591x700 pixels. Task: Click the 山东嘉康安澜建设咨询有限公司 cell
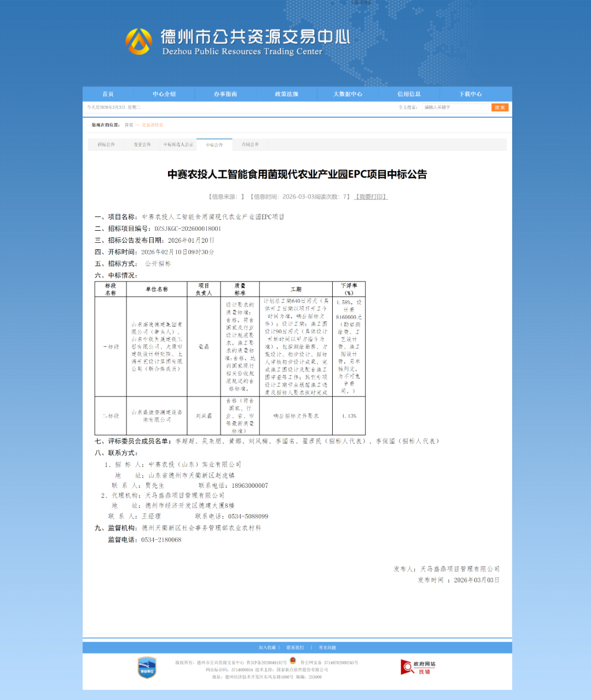click(x=157, y=416)
